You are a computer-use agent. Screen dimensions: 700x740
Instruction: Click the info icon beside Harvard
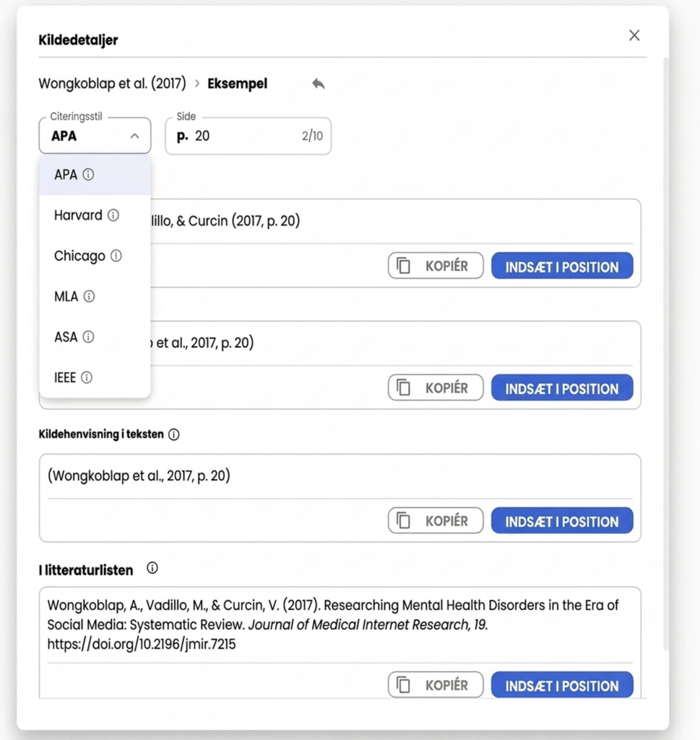pos(113,215)
